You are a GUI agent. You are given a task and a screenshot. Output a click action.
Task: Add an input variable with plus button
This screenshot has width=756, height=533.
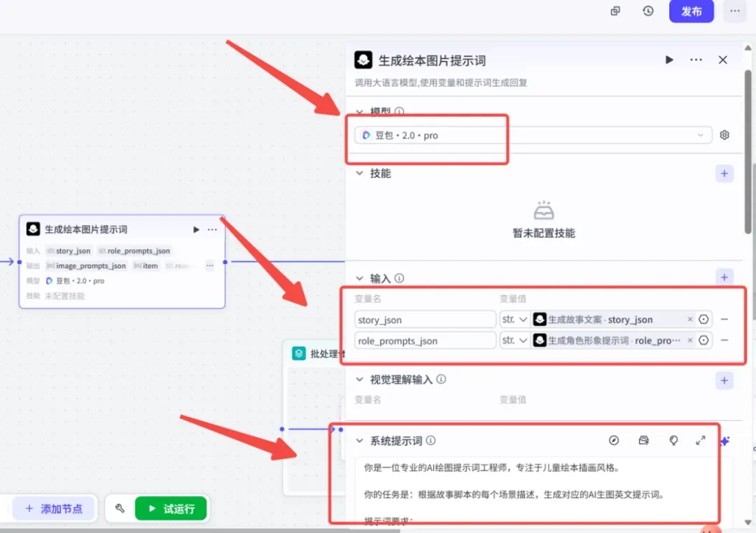pyautogui.click(x=724, y=277)
